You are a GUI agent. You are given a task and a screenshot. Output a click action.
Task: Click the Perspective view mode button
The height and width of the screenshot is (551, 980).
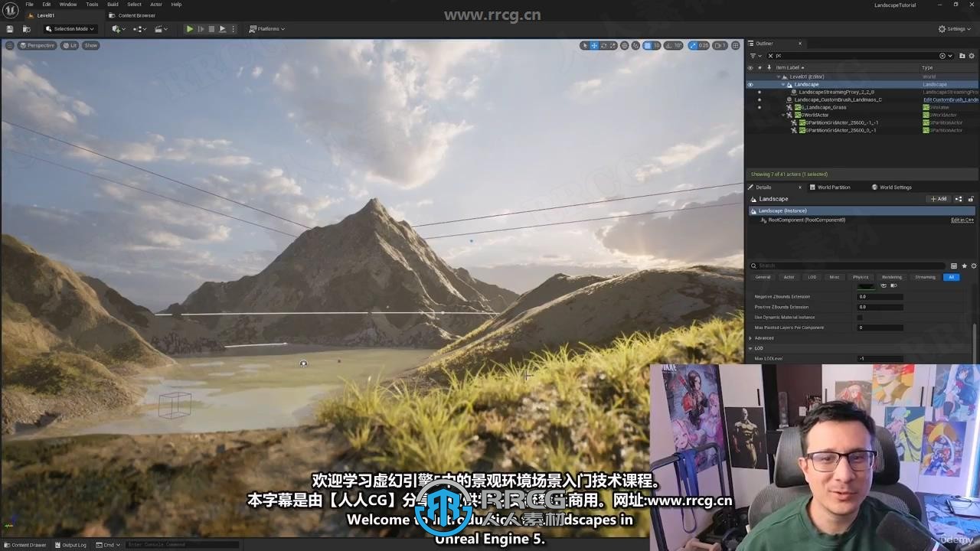coord(38,46)
